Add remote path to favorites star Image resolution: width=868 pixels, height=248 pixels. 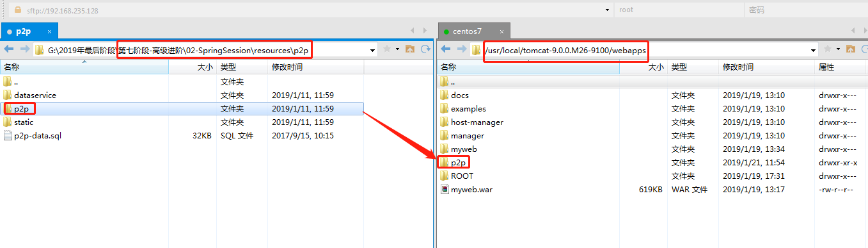point(828,49)
